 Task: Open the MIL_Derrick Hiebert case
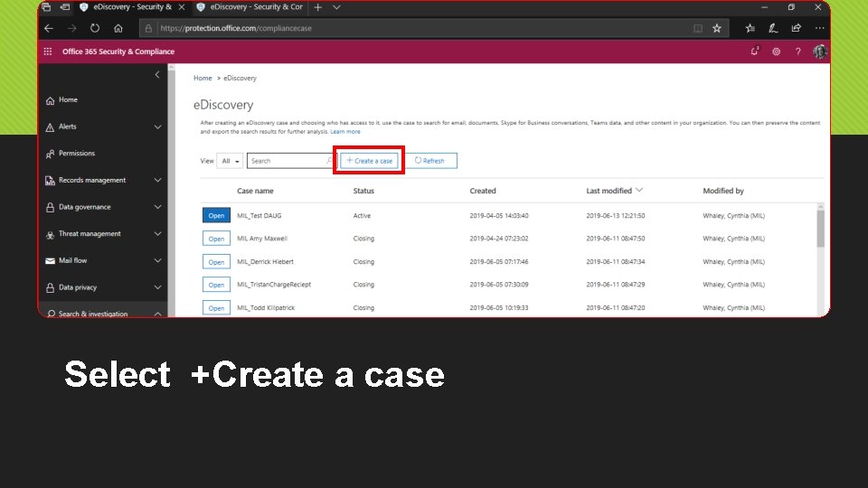tap(216, 262)
